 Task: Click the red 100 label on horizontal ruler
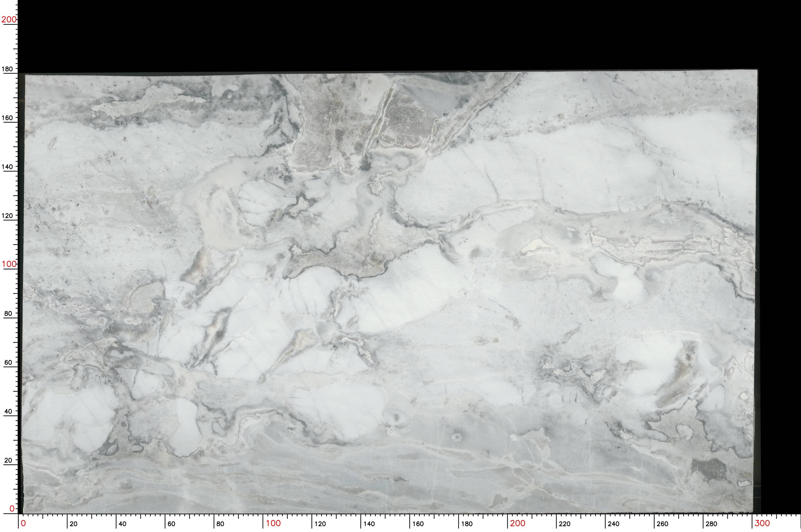click(273, 523)
